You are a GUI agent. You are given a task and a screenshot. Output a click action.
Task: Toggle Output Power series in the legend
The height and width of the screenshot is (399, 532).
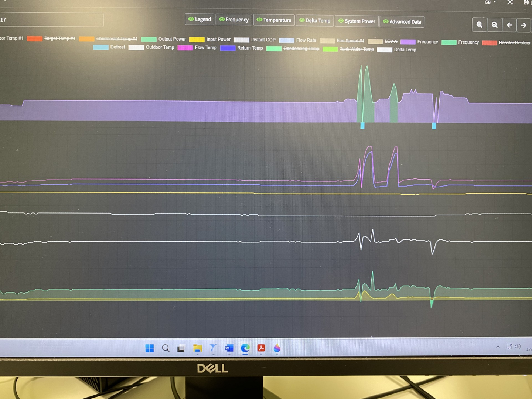[x=171, y=39]
